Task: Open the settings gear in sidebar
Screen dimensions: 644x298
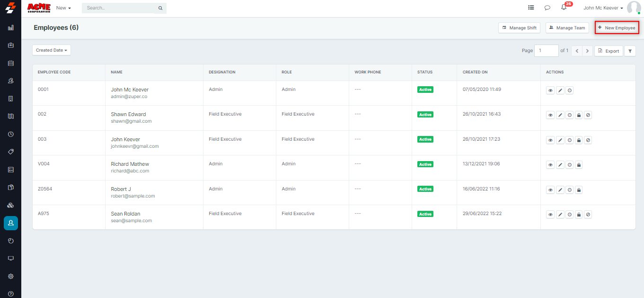Action: coord(11,276)
